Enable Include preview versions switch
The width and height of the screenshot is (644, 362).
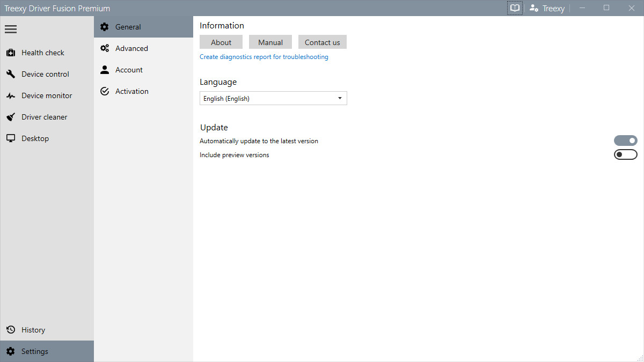(x=626, y=154)
